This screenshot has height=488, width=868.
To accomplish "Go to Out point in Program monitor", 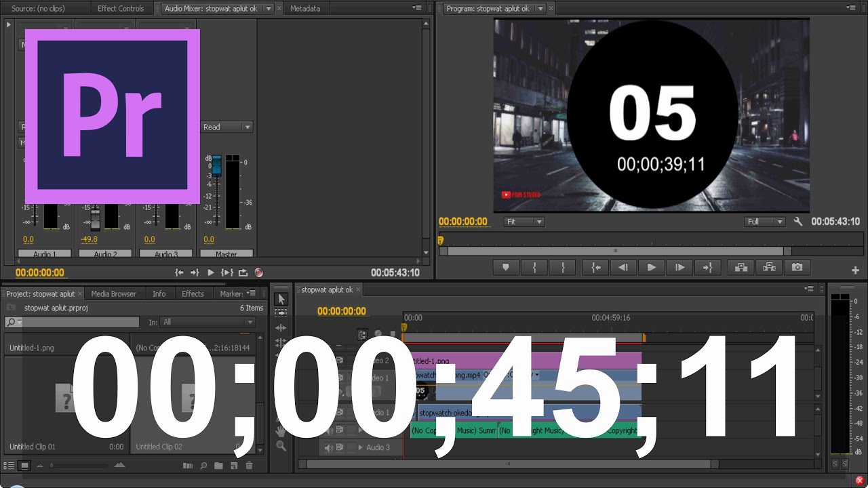I will pos(707,268).
